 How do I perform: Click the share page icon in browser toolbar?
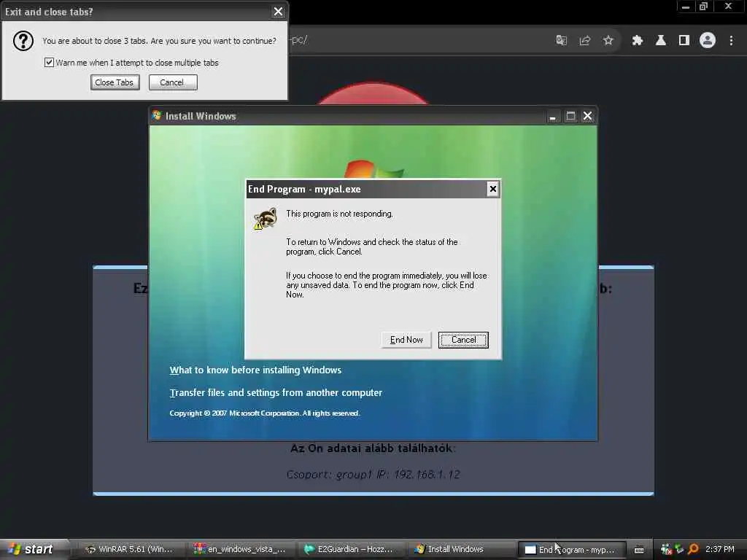point(584,41)
